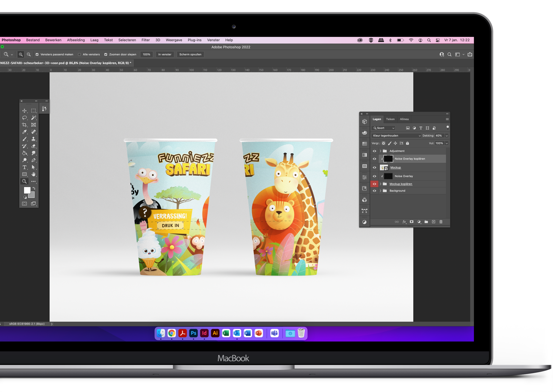The height and width of the screenshot is (392, 553).
Task: Open the Filter menu
Action: point(145,40)
